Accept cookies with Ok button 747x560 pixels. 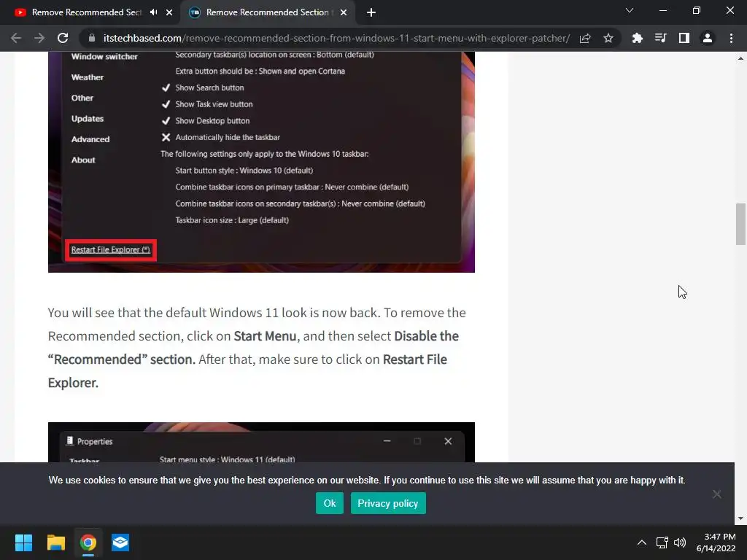[x=329, y=503]
